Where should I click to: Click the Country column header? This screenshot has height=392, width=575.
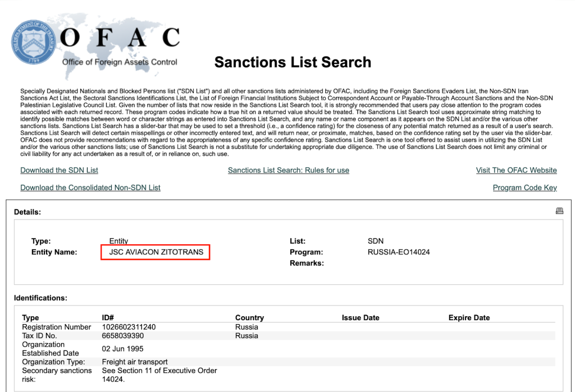pos(249,318)
